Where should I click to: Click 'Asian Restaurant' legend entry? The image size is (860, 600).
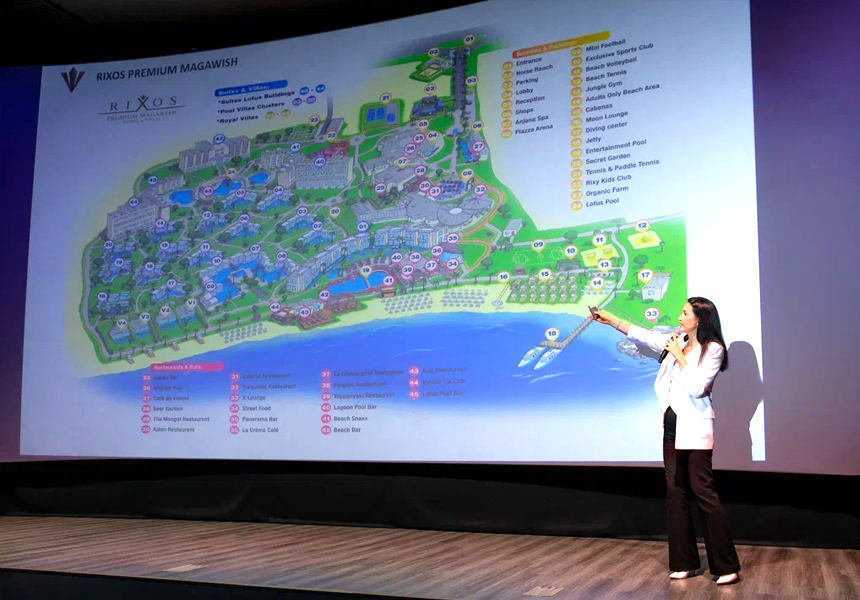click(173, 429)
